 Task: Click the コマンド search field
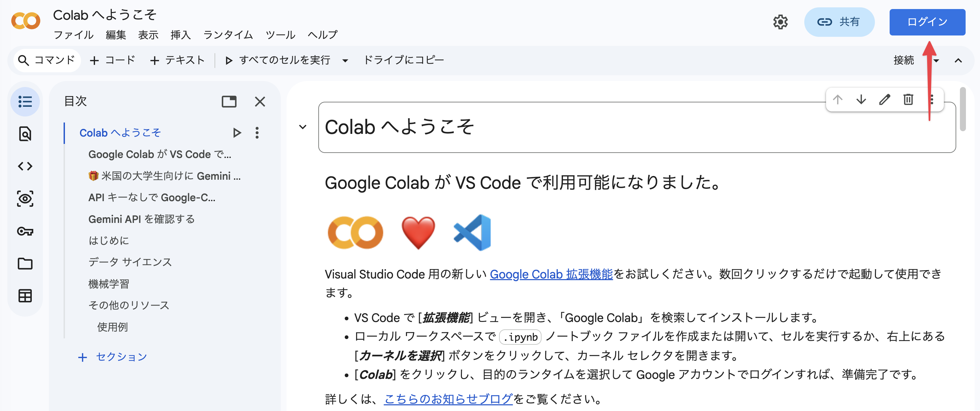click(47, 60)
